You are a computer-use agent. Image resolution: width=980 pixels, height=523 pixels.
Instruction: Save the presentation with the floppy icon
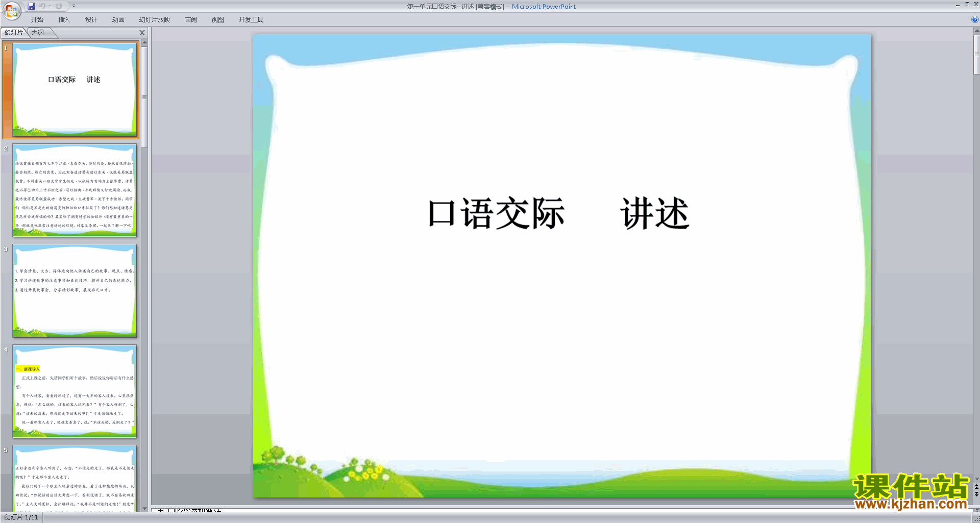[31, 6]
